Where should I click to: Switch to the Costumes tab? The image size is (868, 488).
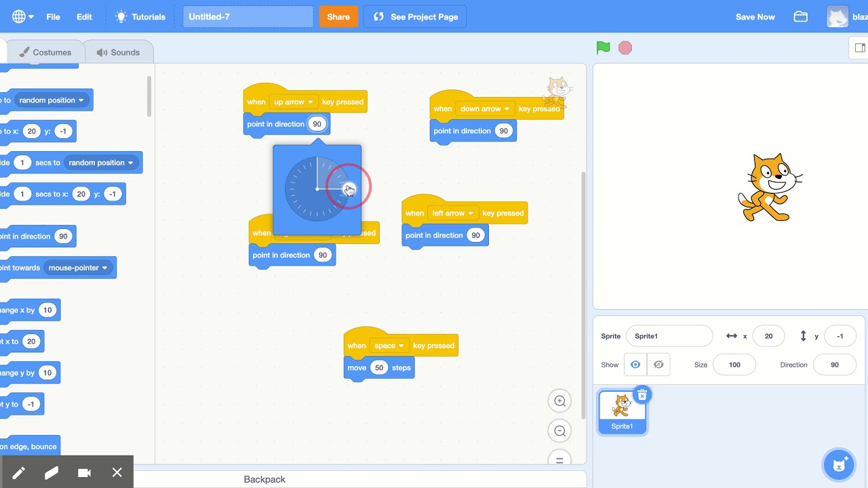(x=45, y=52)
